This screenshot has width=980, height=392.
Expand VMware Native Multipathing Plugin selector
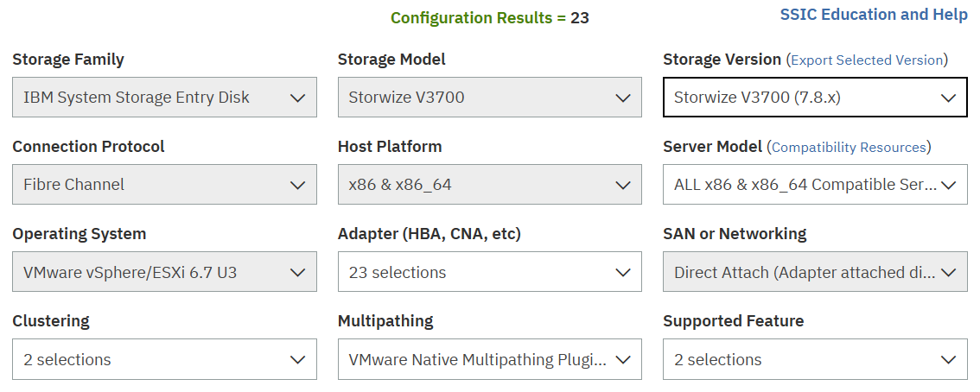pos(489,359)
